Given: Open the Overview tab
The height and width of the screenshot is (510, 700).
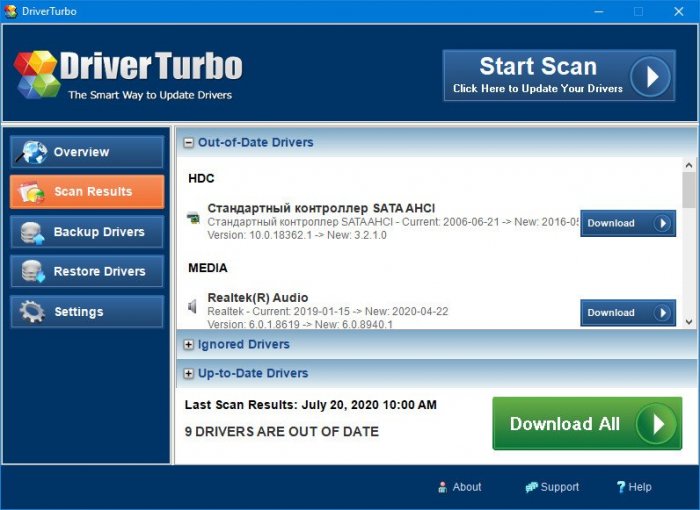Looking at the screenshot, I should coord(87,152).
